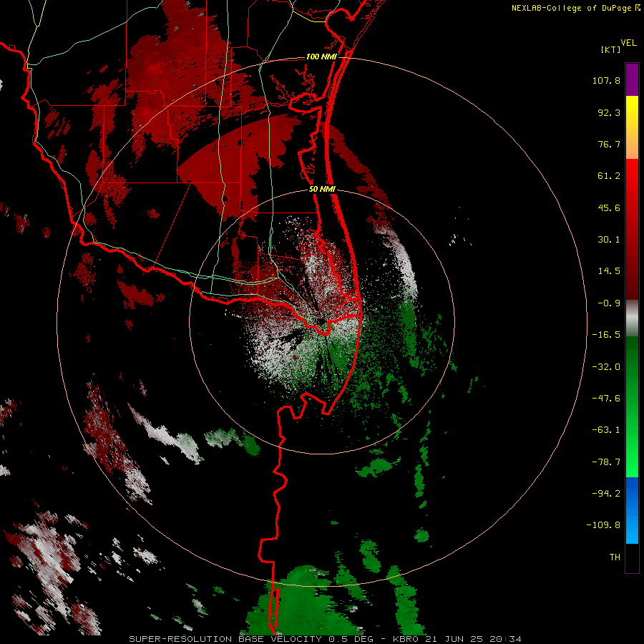Click the -0.9 legend value

(609, 303)
